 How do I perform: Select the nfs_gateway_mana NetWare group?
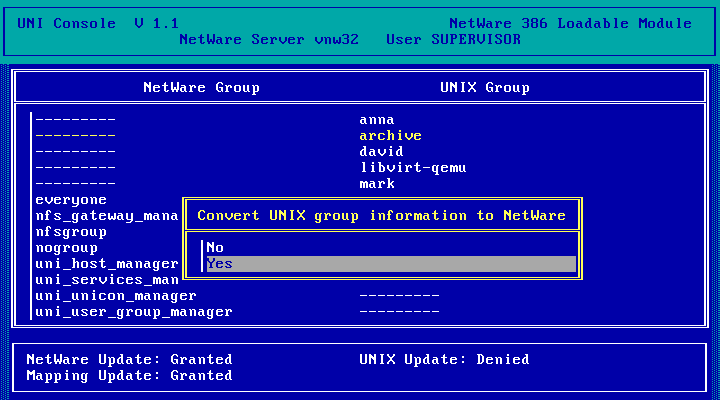tap(107, 216)
